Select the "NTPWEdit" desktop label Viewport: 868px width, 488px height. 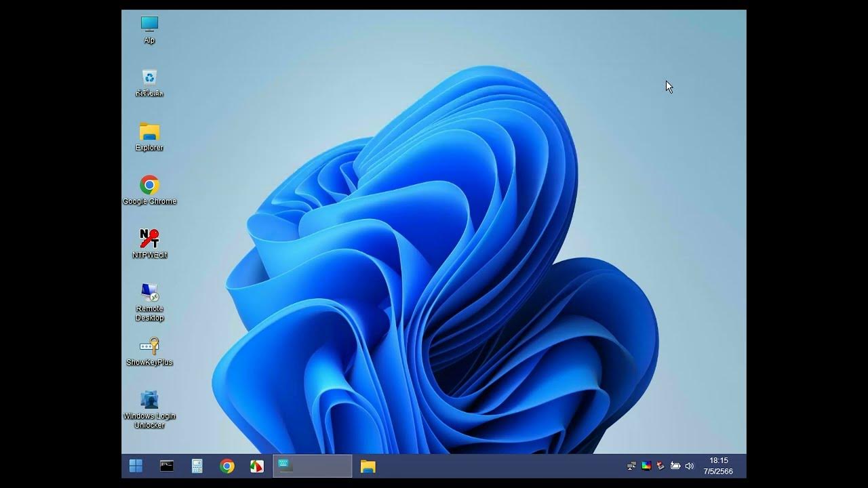coord(149,255)
